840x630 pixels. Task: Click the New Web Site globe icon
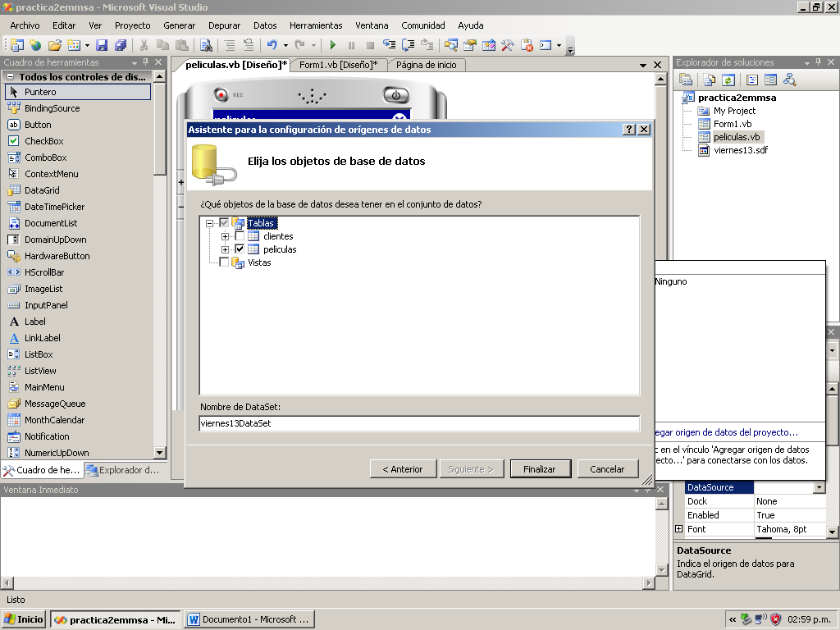pos(36,46)
